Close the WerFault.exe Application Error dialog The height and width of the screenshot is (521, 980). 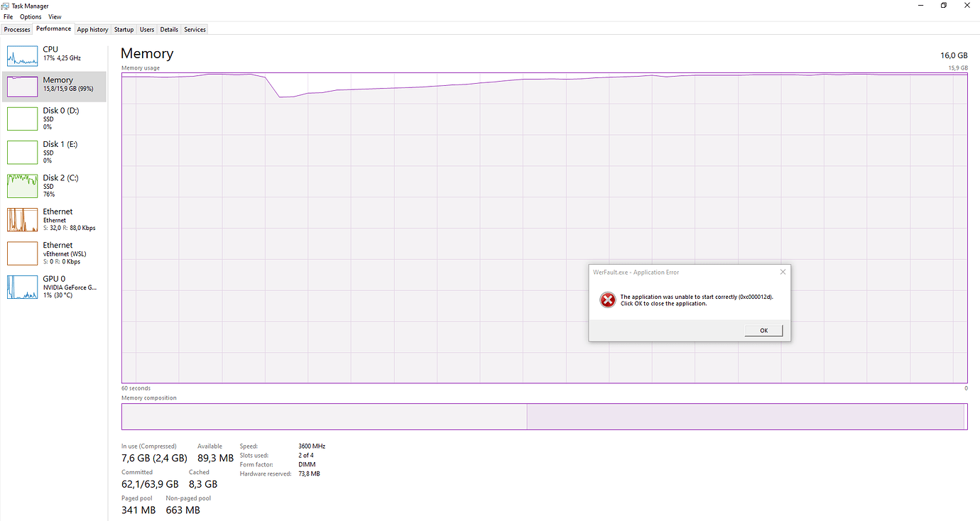(783, 272)
